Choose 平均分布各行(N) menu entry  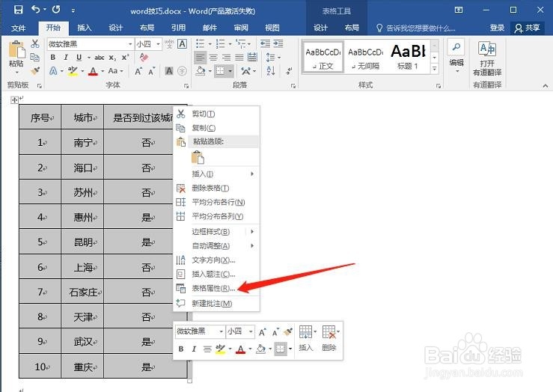click(216, 202)
